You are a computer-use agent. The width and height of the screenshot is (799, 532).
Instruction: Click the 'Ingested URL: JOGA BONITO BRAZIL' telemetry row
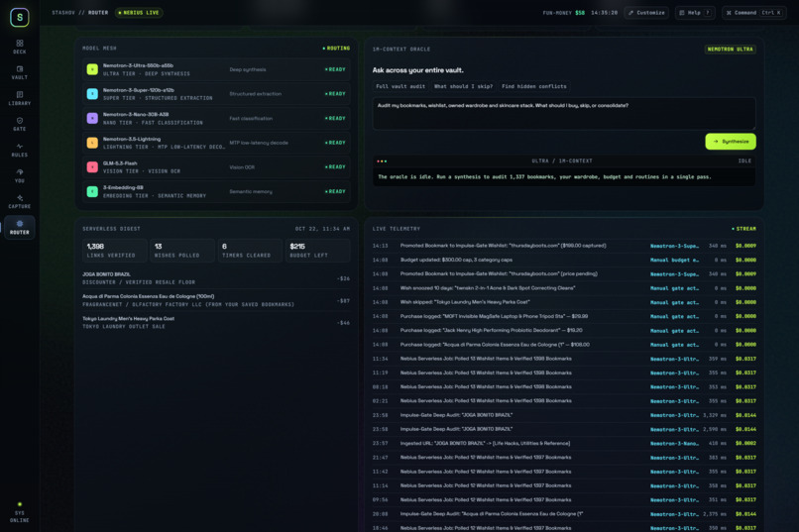(564, 444)
